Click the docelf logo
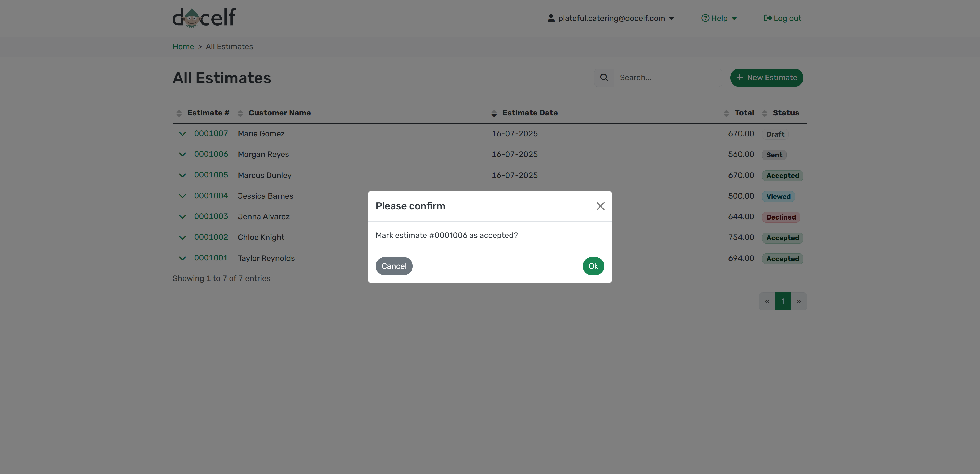This screenshot has height=474, width=980. [204, 18]
